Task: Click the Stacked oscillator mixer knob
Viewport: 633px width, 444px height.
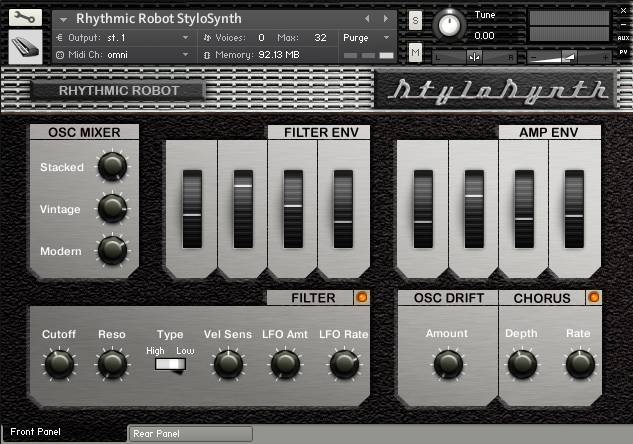Action: [x=112, y=166]
